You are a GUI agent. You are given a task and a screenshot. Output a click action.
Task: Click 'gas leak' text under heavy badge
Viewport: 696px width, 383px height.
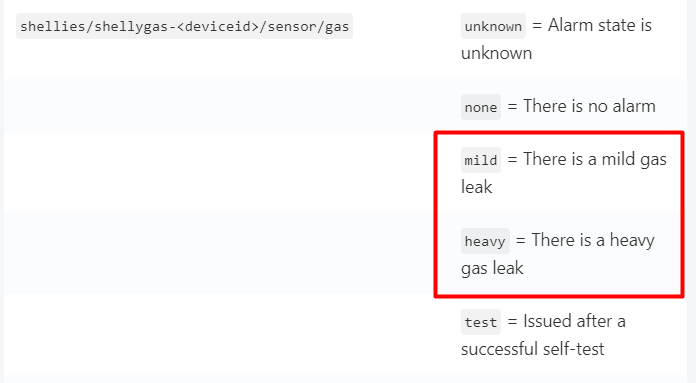492,268
